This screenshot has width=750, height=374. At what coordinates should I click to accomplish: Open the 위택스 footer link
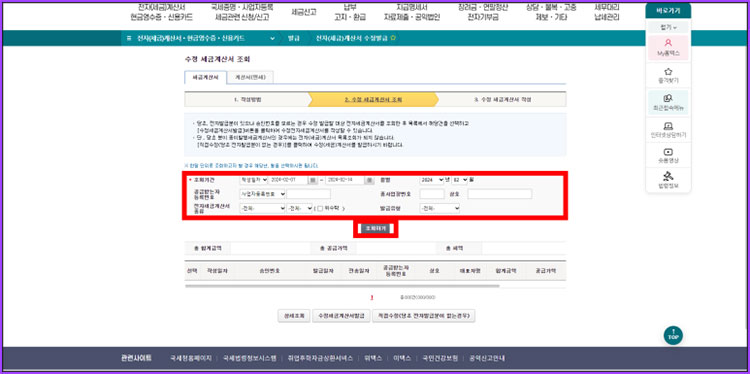pyautogui.click(x=373, y=358)
